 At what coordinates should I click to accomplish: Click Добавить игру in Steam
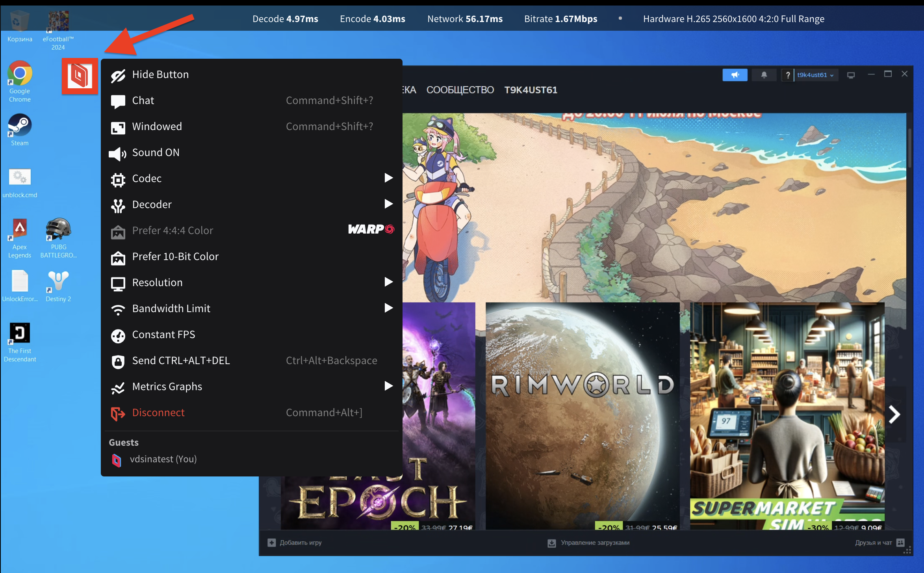coord(295,543)
